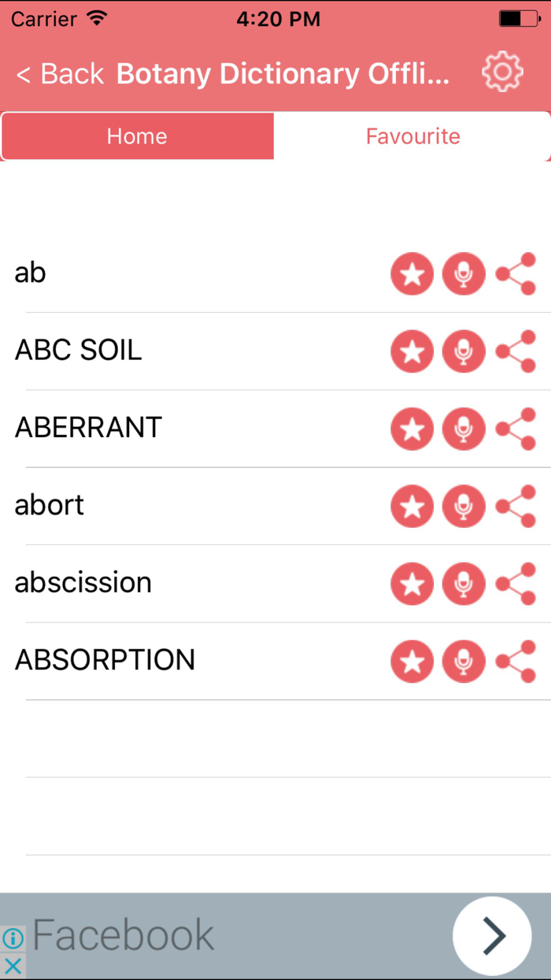551x980 pixels.
Task: Open the Facebook ad link
Action: (x=126, y=934)
